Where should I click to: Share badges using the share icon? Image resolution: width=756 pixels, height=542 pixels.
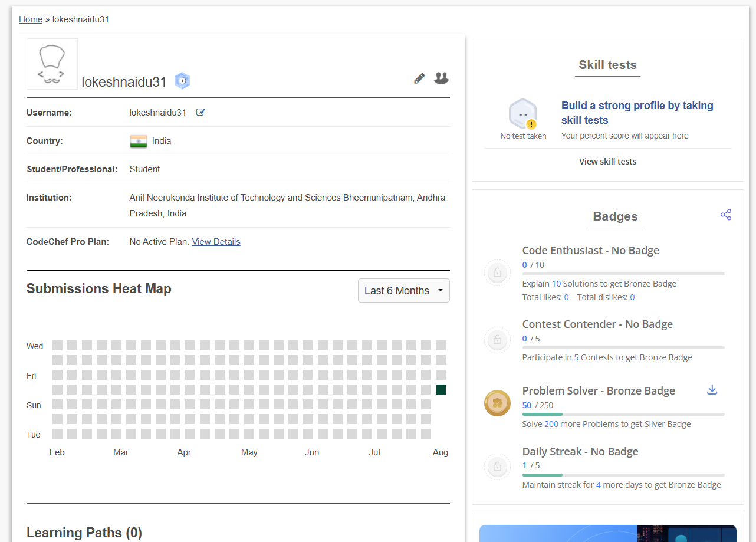(726, 215)
